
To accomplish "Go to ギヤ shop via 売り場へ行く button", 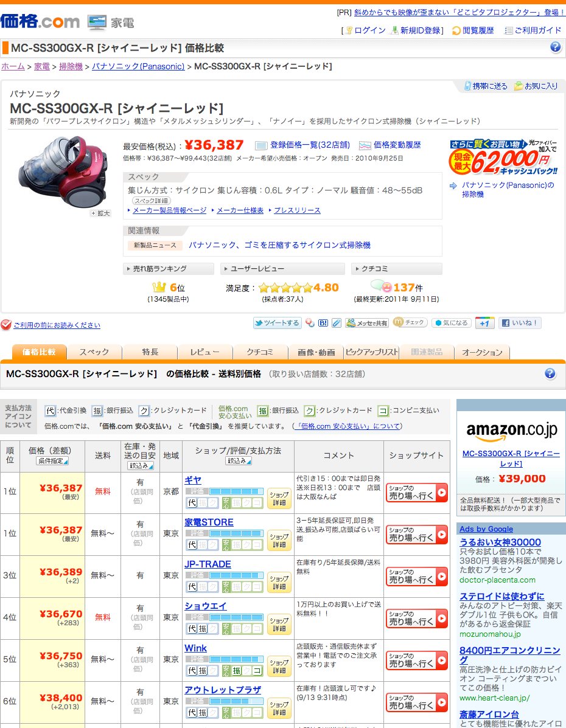I will pos(416,493).
